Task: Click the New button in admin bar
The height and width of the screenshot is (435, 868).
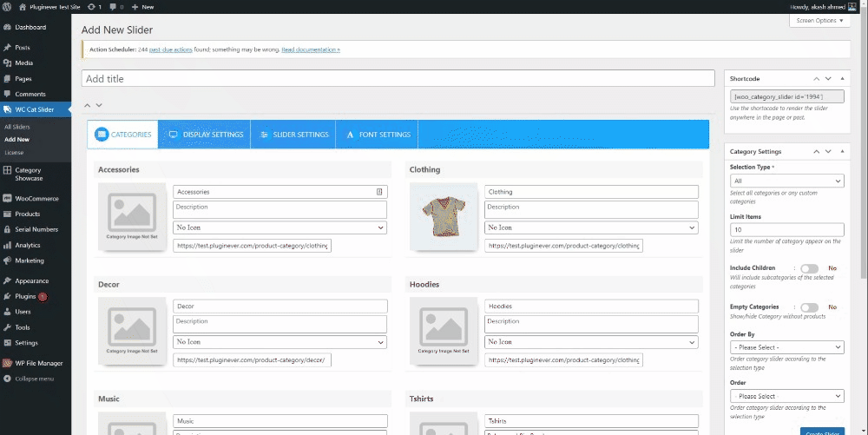Action: (x=143, y=7)
